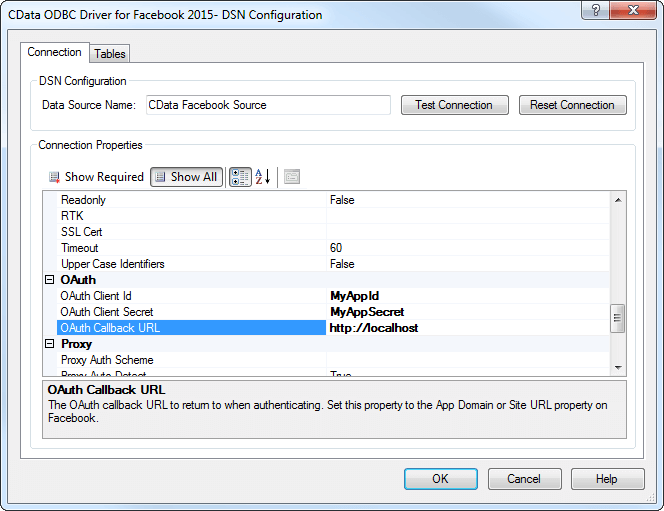This screenshot has height=511, width=664.
Task: Edit the http://localhost value
Action: coord(468,328)
